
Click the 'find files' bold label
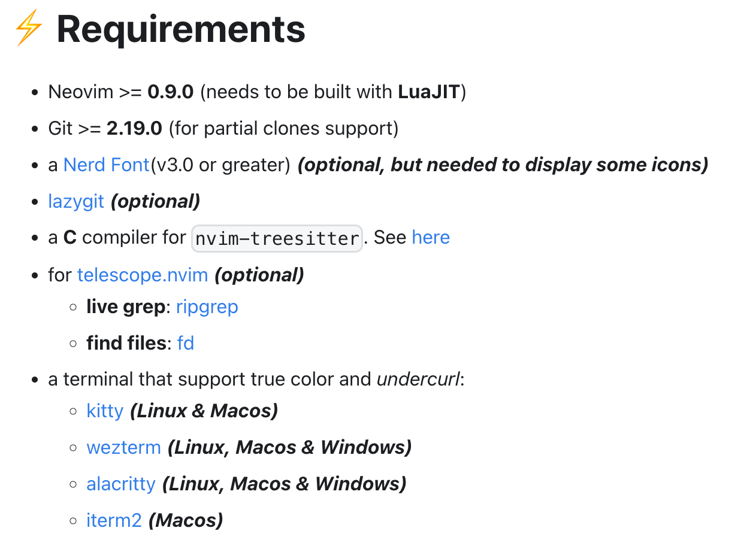point(126,343)
